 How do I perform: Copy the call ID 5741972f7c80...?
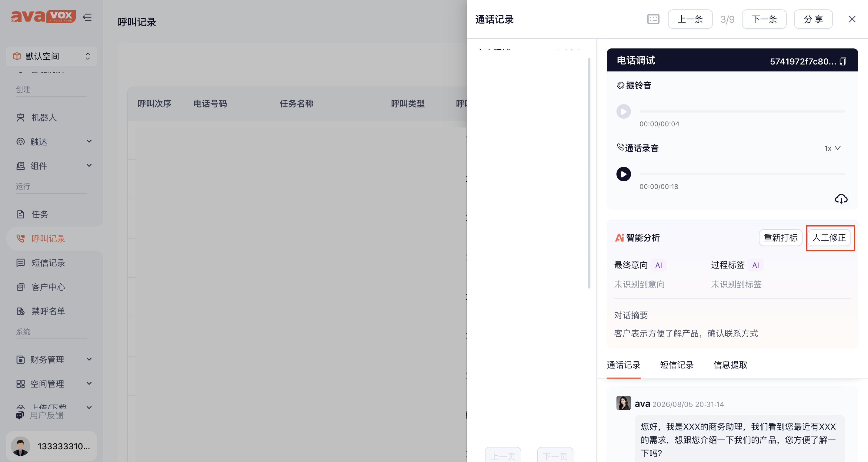[843, 61]
